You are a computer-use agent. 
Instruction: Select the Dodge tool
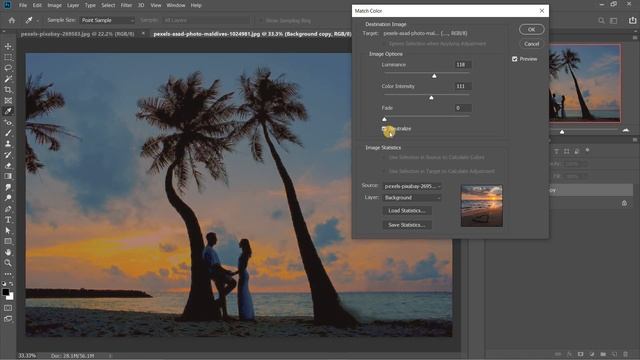coord(8,198)
